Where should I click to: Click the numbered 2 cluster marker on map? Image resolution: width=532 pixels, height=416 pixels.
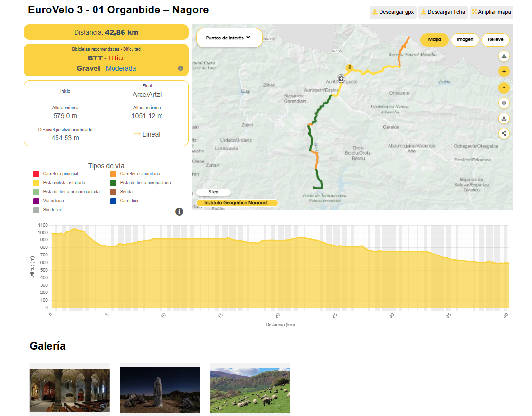tap(349, 67)
